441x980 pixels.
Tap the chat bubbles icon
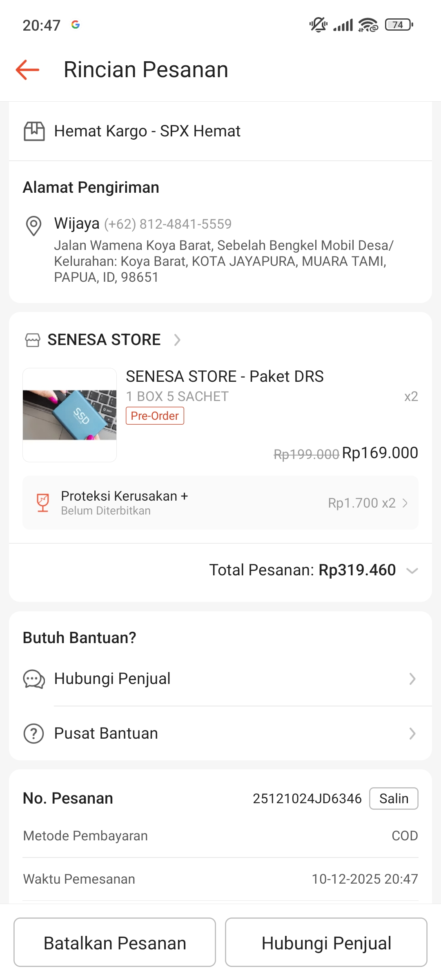34,679
